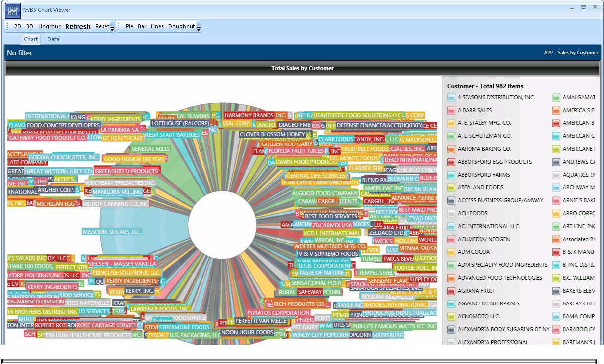The image size is (604, 364).
Task: Select BEST FOOD SERVICES chart label
Action: [x=331, y=216]
